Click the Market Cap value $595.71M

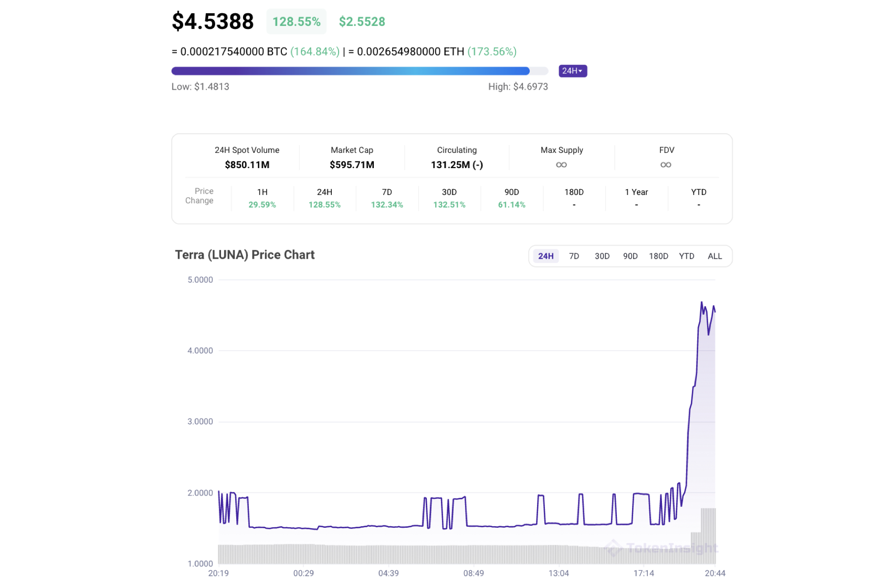point(352,165)
